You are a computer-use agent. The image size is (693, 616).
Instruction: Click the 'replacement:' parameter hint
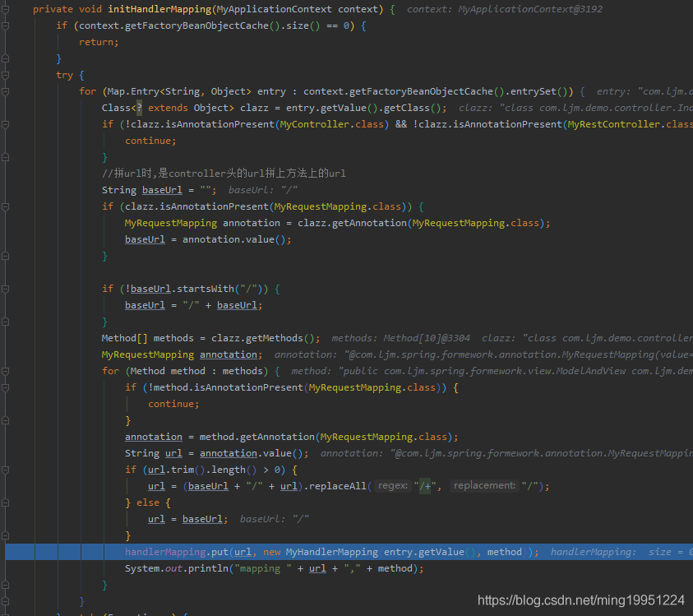484,486
